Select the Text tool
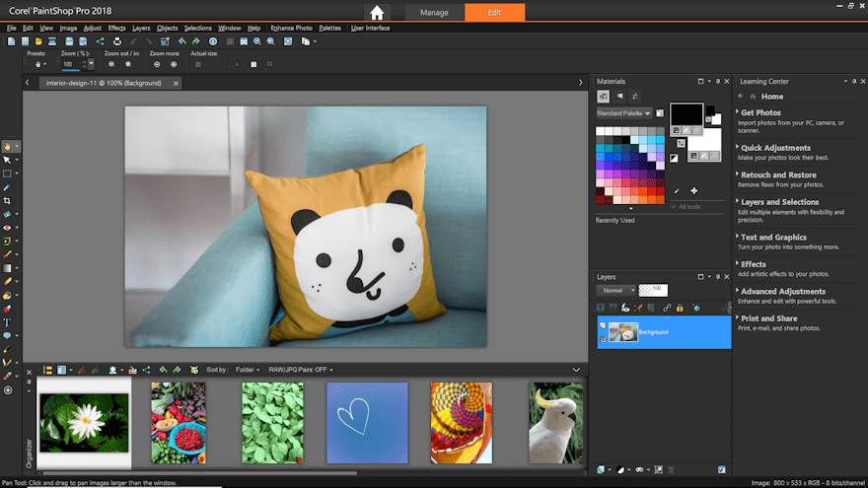 7,321
